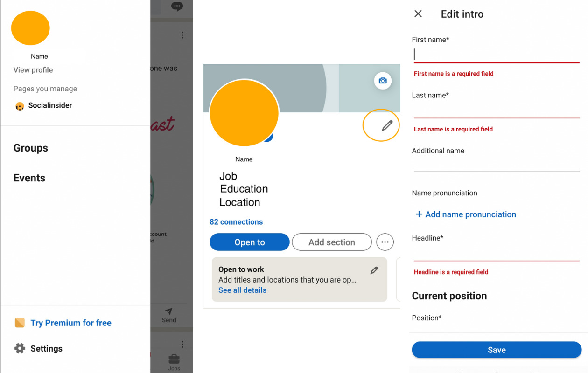The image size is (588, 373).
Task: Click the pencil edit intro icon
Action: 387,125
